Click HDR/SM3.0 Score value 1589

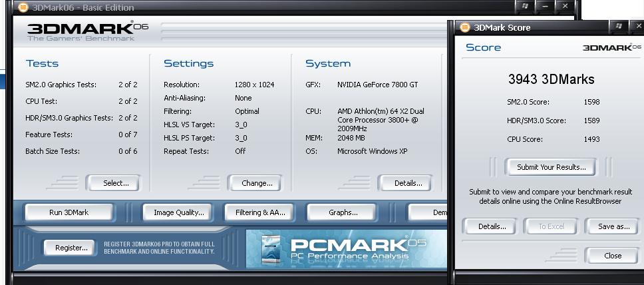[591, 121]
